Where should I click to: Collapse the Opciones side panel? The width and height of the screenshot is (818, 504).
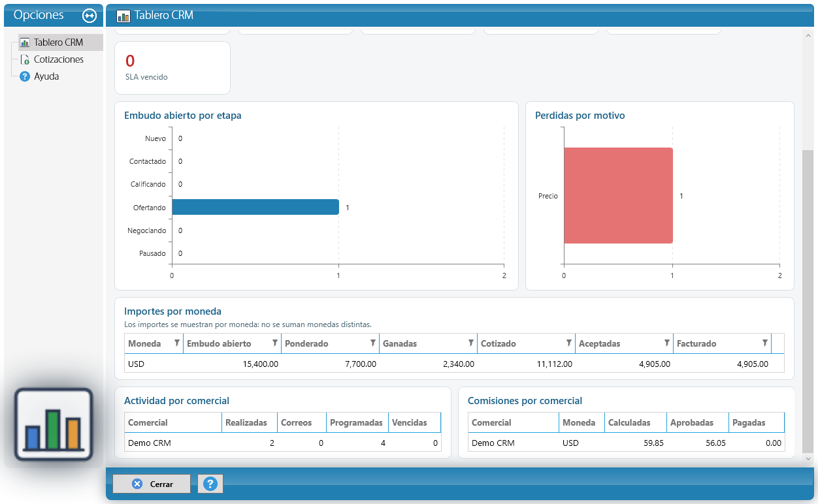[90, 16]
